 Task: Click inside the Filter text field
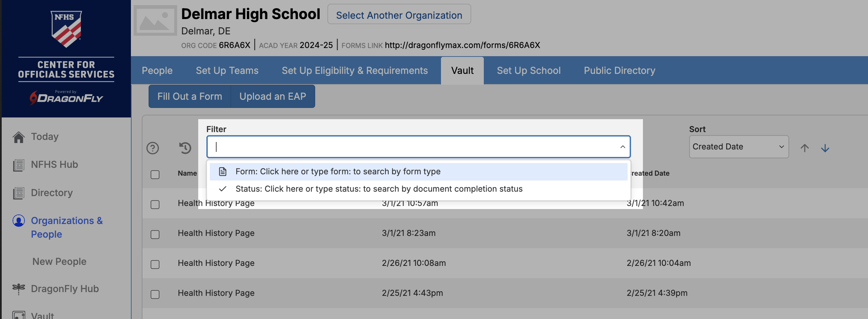(x=408, y=147)
